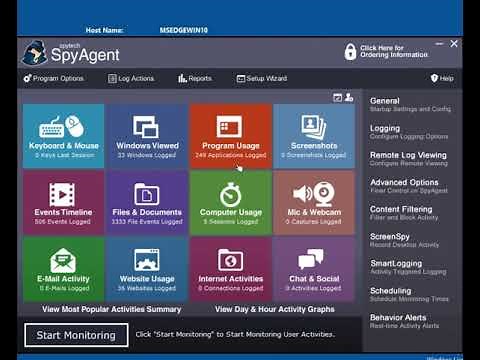Open the Screenshots log tile

pos(314,136)
